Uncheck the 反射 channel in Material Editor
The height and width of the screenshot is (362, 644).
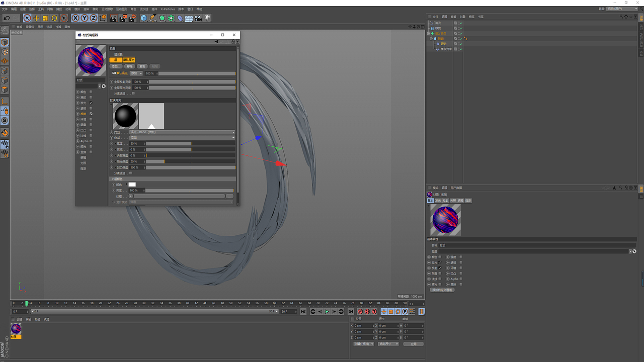pos(91,114)
